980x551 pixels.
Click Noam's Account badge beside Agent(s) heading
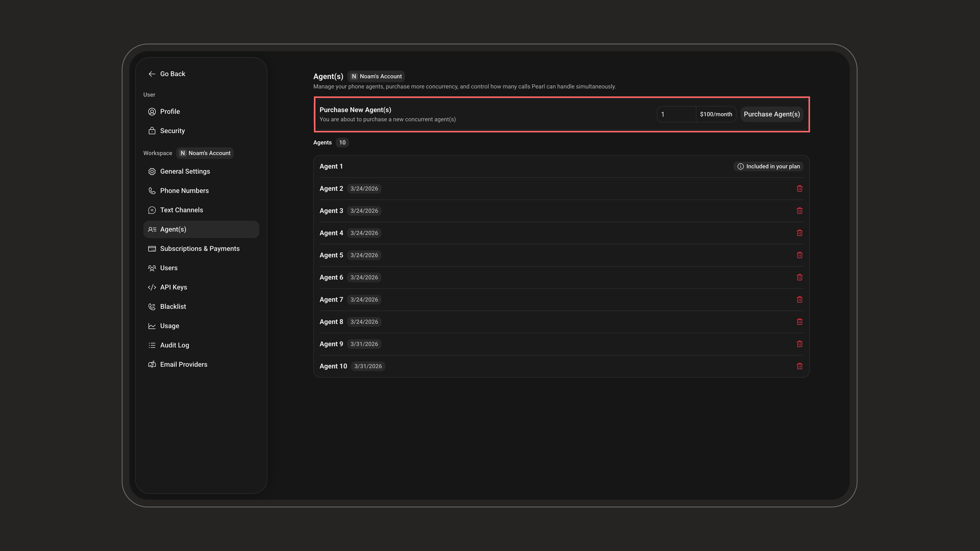[x=376, y=77]
